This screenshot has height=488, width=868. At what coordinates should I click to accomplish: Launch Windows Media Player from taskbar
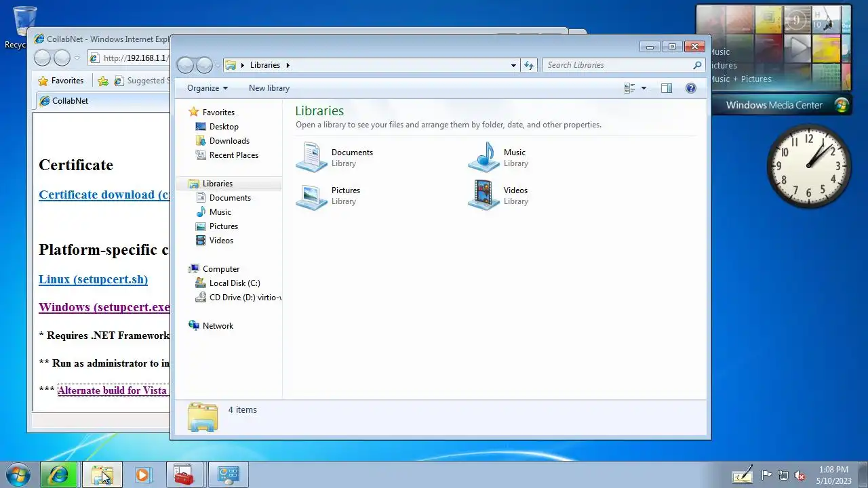143,474
